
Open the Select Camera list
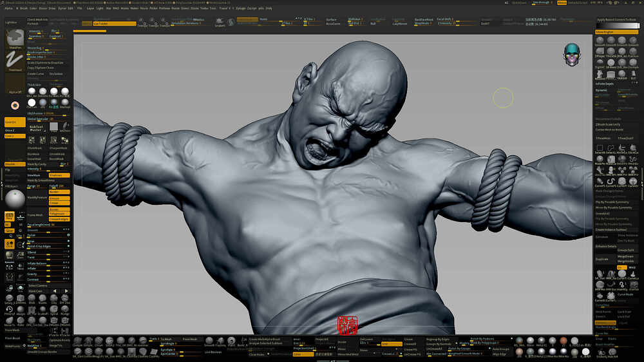[x=48, y=285]
